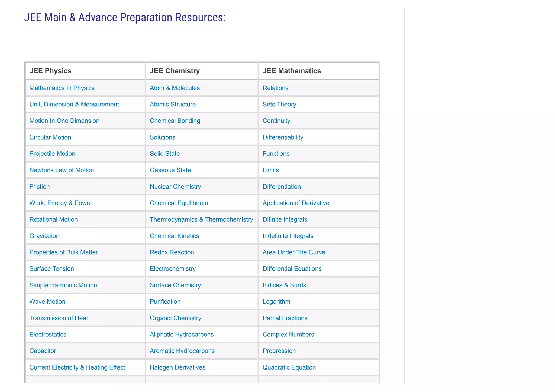Open the Electrochemistry link

click(173, 269)
